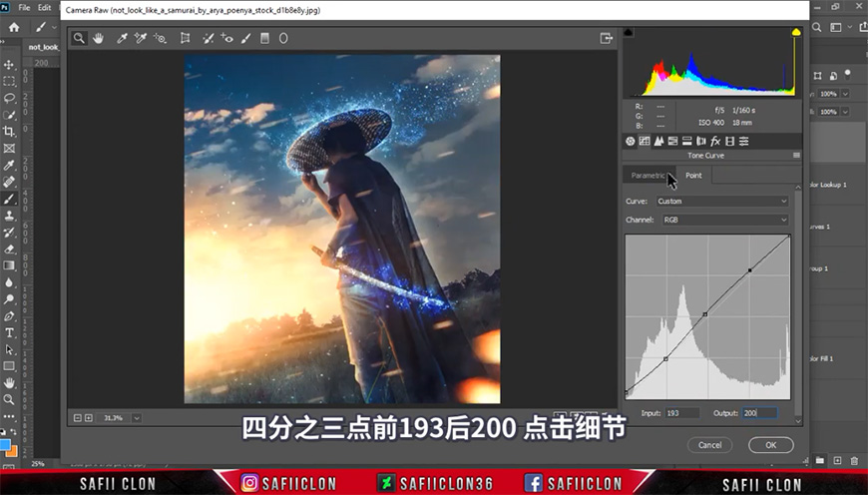Select the Adjustment Brush tool
This screenshot has width=868, height=495.
[x=246, y=38]
